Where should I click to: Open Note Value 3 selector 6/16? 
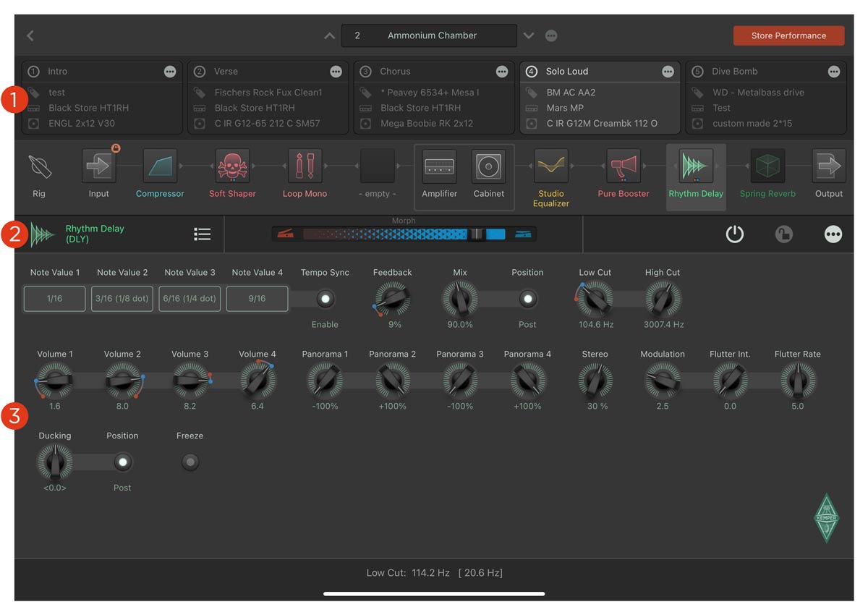[x=190, y=298]
